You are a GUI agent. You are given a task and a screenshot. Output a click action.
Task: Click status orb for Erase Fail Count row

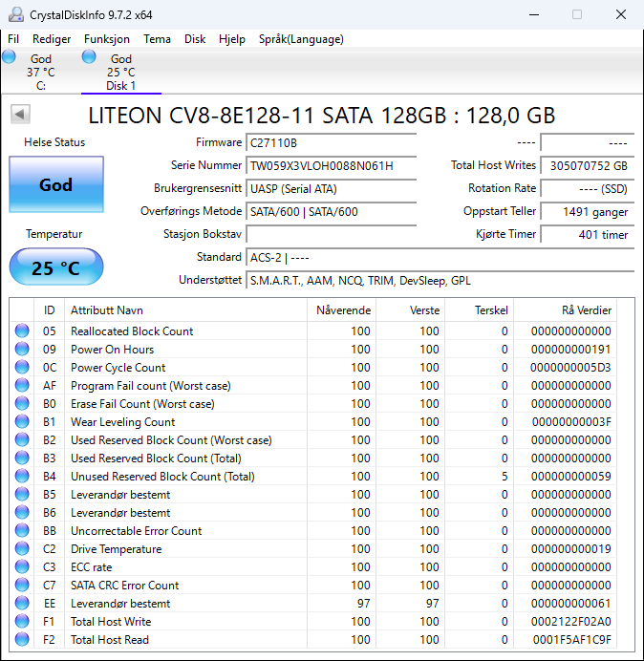click(x=22, y=403)
